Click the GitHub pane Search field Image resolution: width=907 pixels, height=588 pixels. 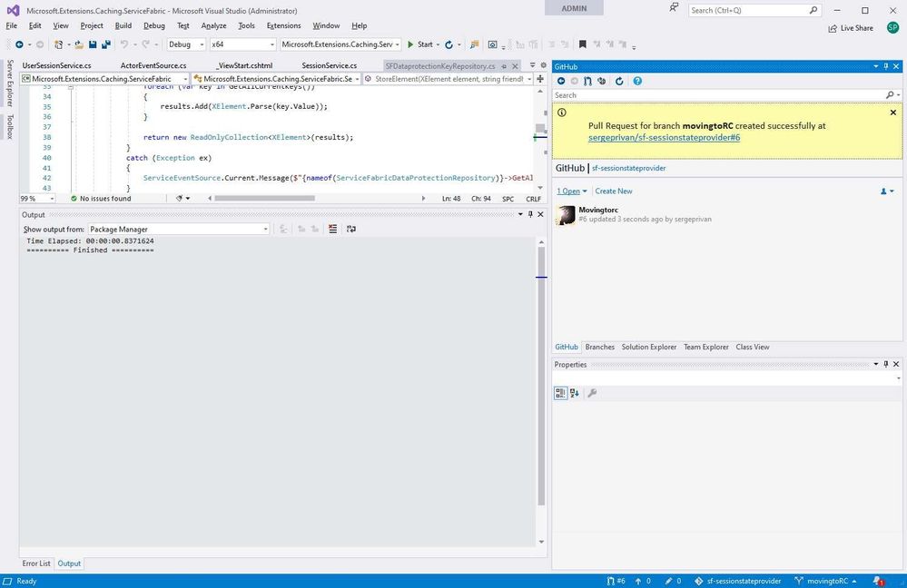pyautogui.click(x=720, y=94)
